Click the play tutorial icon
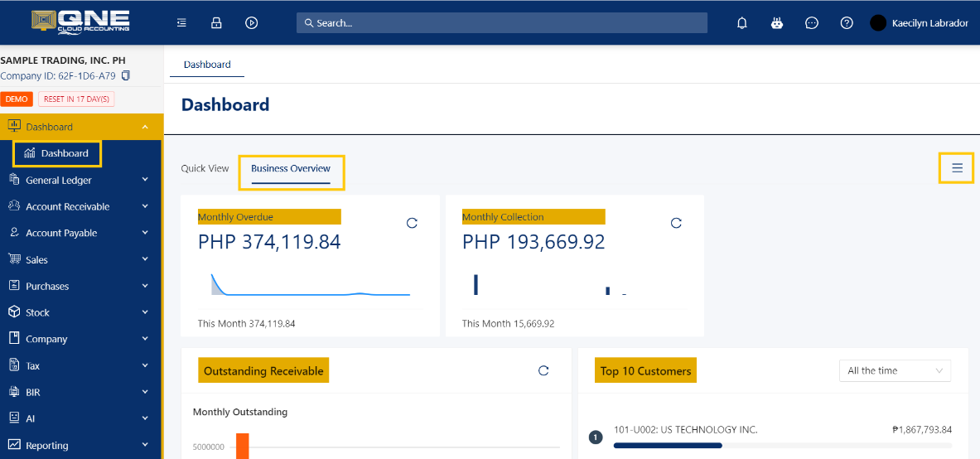 click(251, 22)
